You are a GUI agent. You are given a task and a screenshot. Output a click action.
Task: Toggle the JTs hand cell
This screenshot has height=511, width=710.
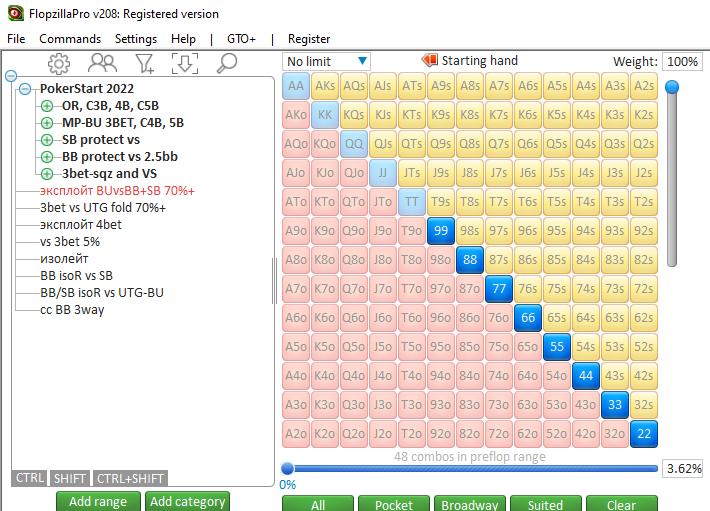[x=412, y=173]
